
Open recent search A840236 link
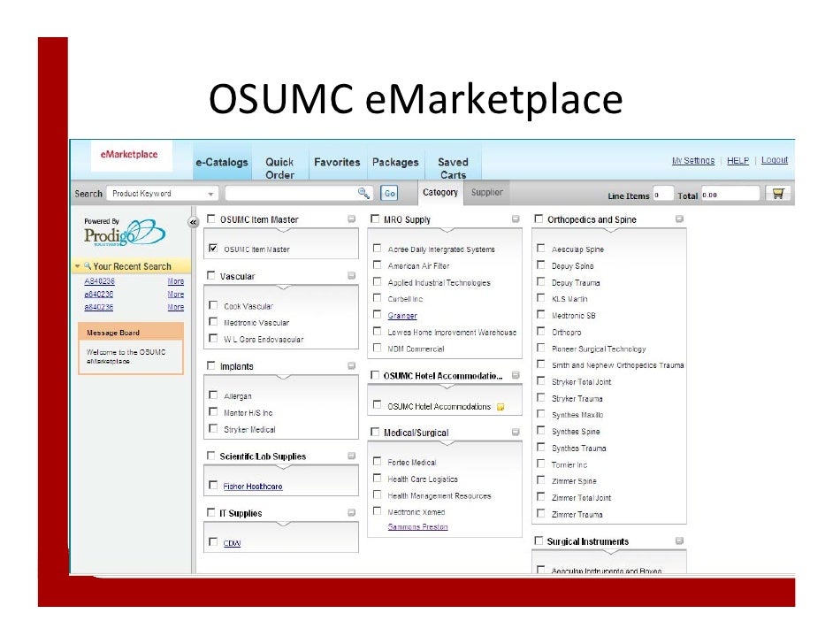click(x=99, y=281)
